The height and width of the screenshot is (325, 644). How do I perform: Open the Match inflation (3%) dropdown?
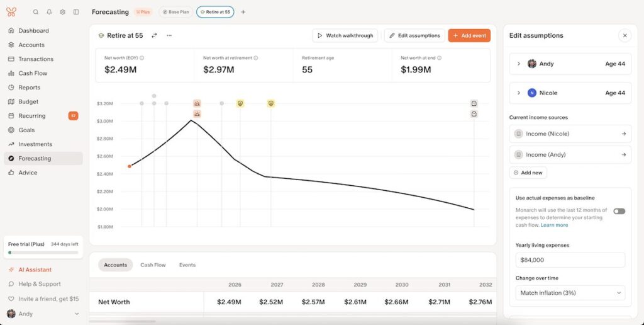coord(570,293)
